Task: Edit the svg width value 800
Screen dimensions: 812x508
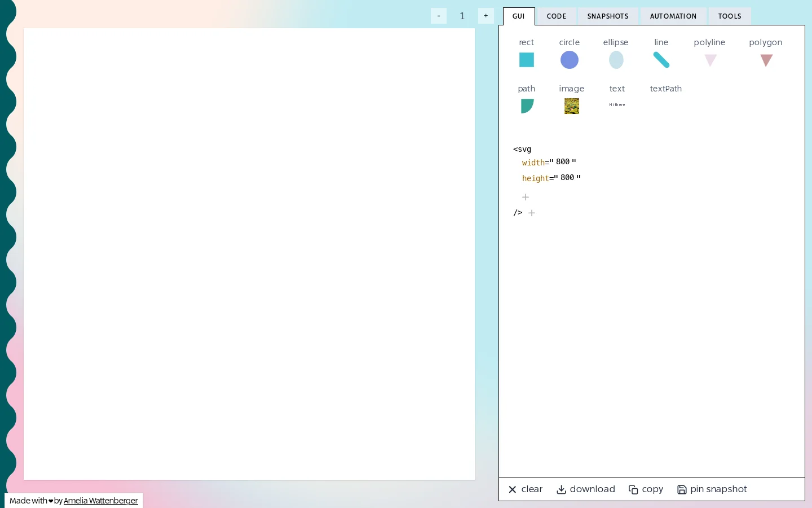Action: 563,162
